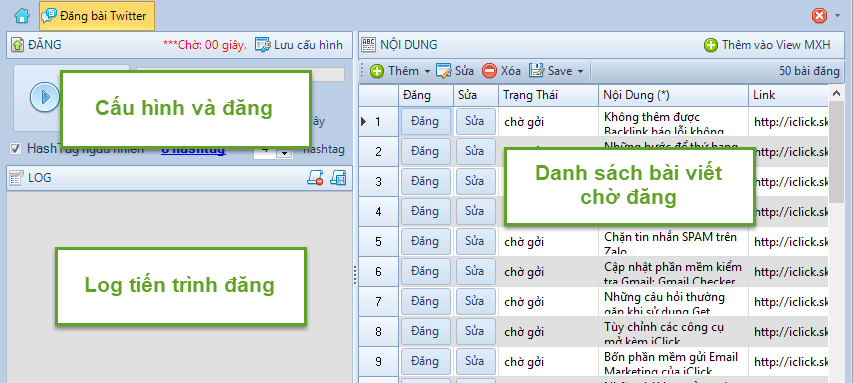Open tab list dropdown arrow beside red X
853x383 pixels.
pos(837,16)
